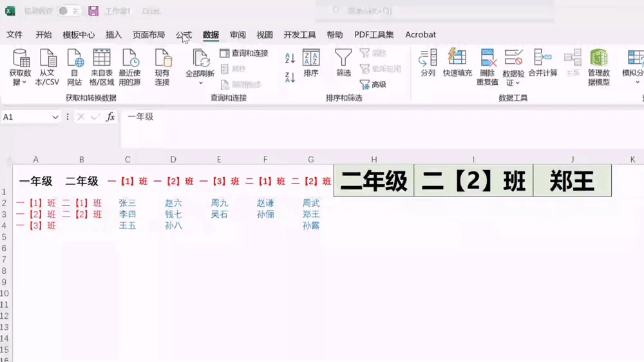Viewport: 644px width, 362px height.
Task: Open the Acrobat tab
Action: click(x=421, y=35)
